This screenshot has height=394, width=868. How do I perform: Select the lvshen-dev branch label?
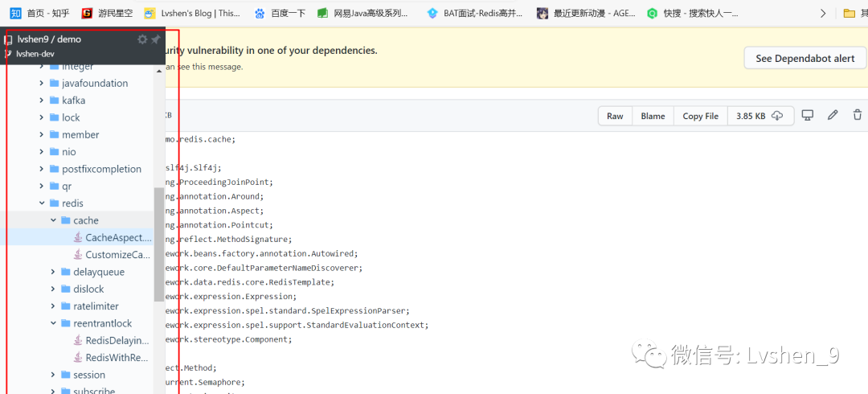(35, 54)
